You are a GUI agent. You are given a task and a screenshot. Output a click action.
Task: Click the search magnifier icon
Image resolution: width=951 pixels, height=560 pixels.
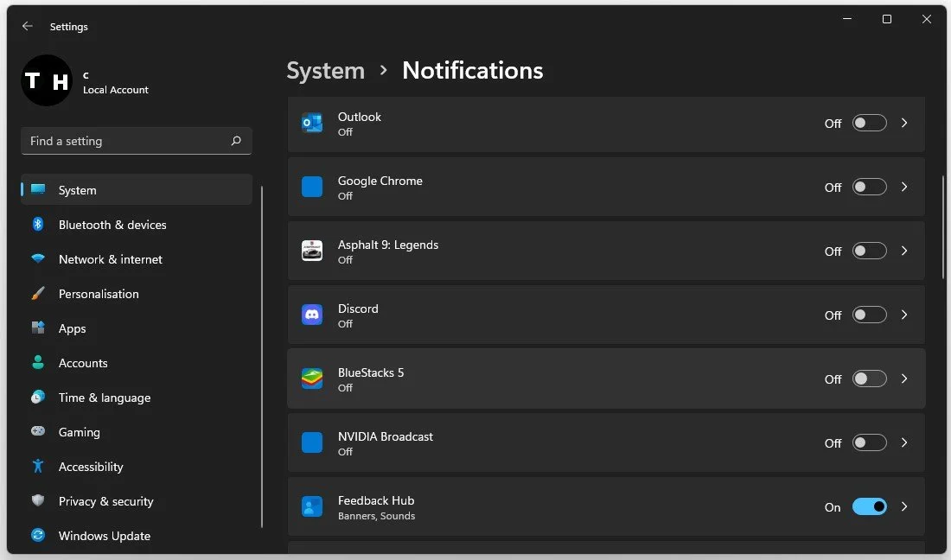pyautogui.click(x=236, y=141)
